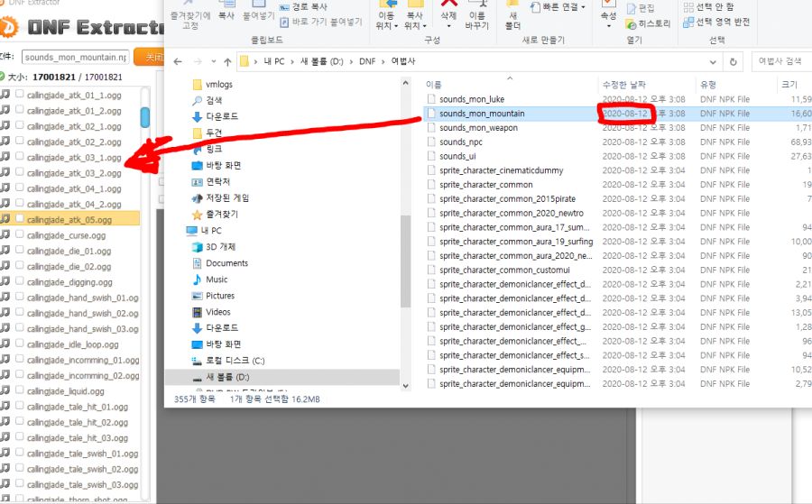The image size is (812, 504).
Task: Check the callingjade_atk_02_1.ogg checkbox
Action: (20, 125)
